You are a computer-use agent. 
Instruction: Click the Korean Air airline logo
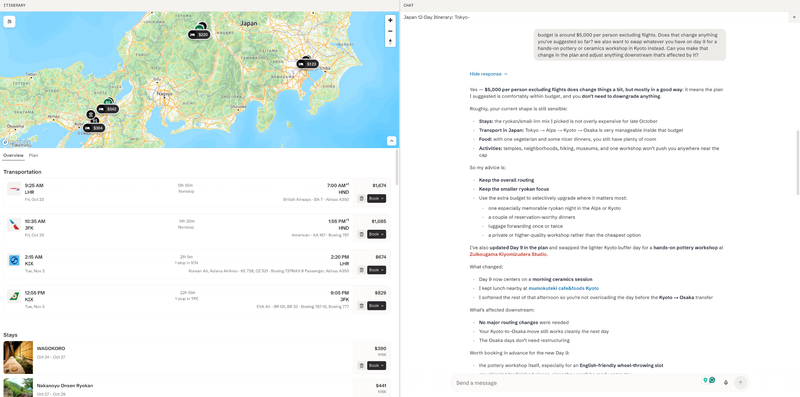pos(14,260)
